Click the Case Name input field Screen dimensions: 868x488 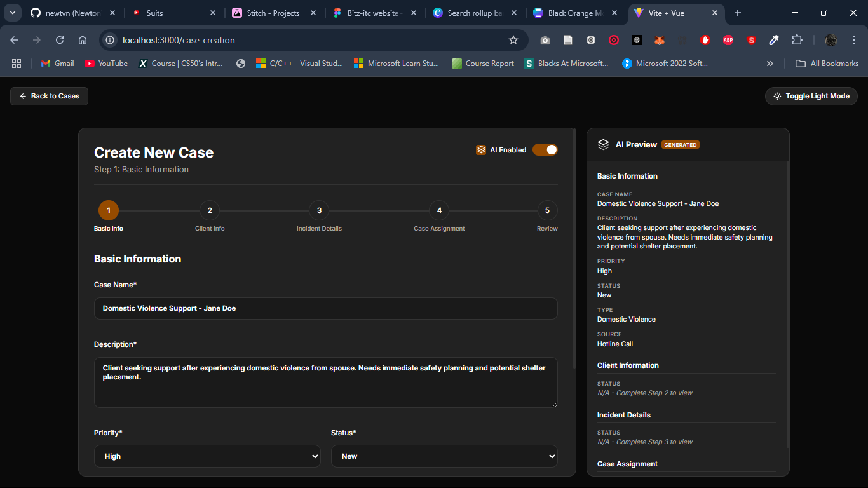326,308
